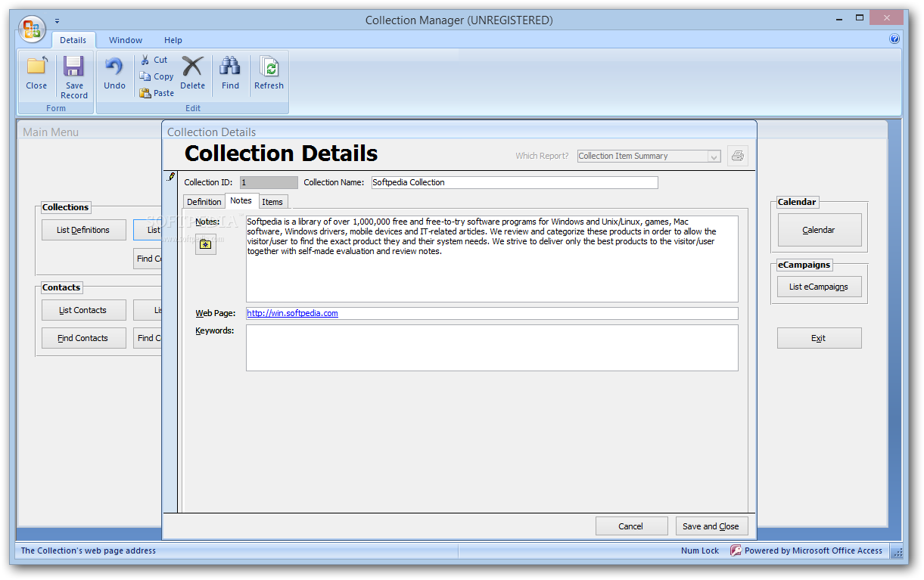This screenshot has height=580, width=924.
Task: Click the empty Keywords field
Action: (492, 348)
